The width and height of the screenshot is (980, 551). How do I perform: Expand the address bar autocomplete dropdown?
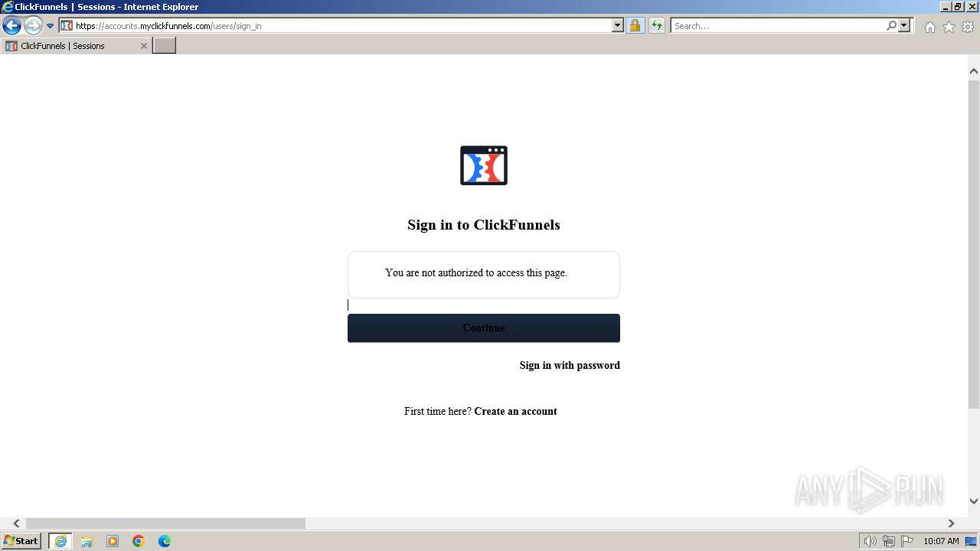[x=618, y=25]
